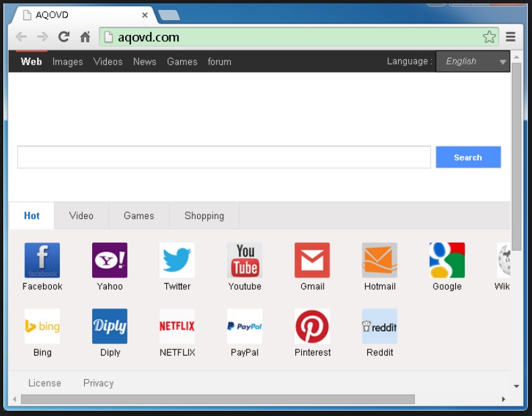Expand the Language dropdown set to English

(473, 61)
